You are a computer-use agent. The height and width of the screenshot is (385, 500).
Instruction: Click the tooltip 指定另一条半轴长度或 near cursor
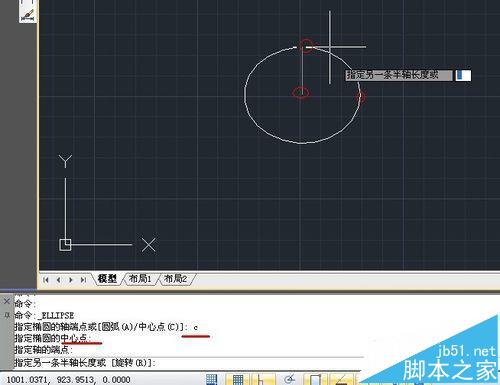tap(399, 75)
